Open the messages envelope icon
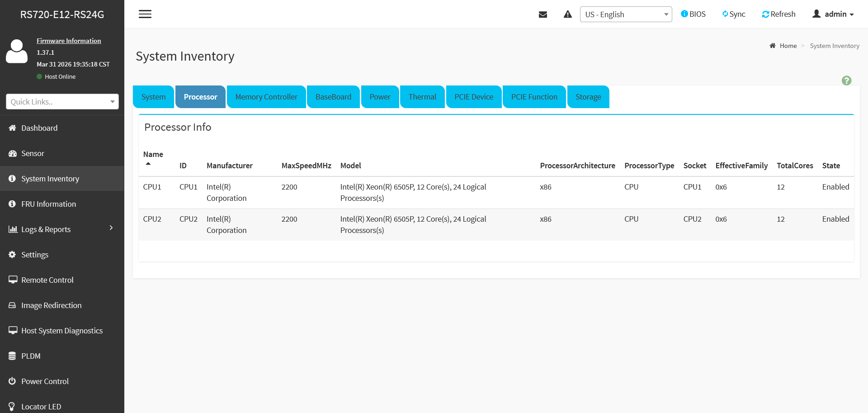The image size is (868, 413). point(543,14)
